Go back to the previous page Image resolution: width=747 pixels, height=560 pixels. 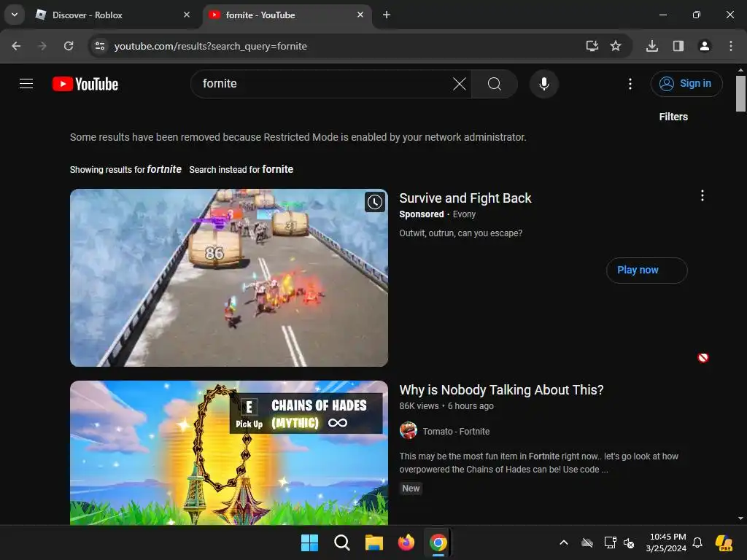(16, 46)
